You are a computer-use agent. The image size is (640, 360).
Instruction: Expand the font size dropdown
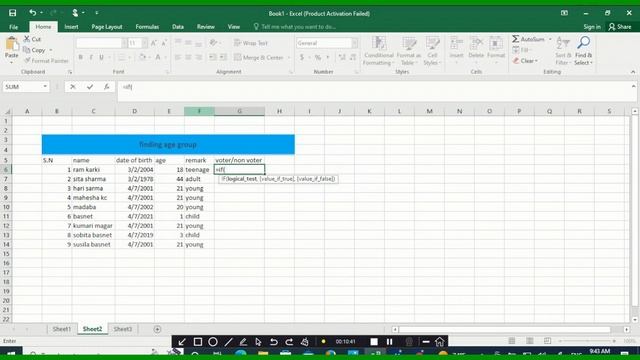pyautogui.click(x=145, y=43)
